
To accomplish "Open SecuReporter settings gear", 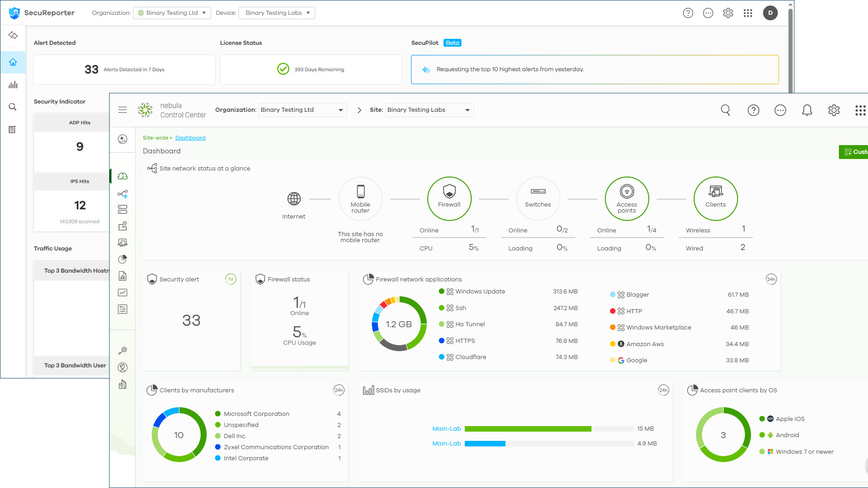I will pyautogui.click(x=728, y=13).
